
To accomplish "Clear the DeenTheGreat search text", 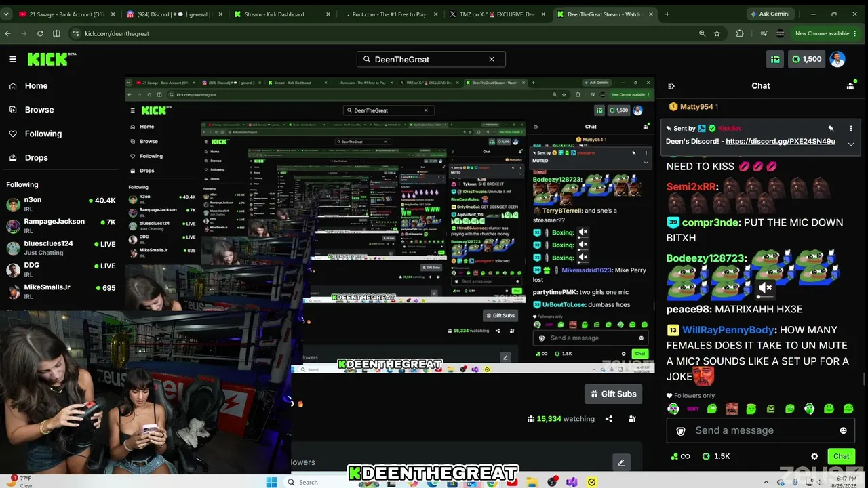I will coord(492,59).
